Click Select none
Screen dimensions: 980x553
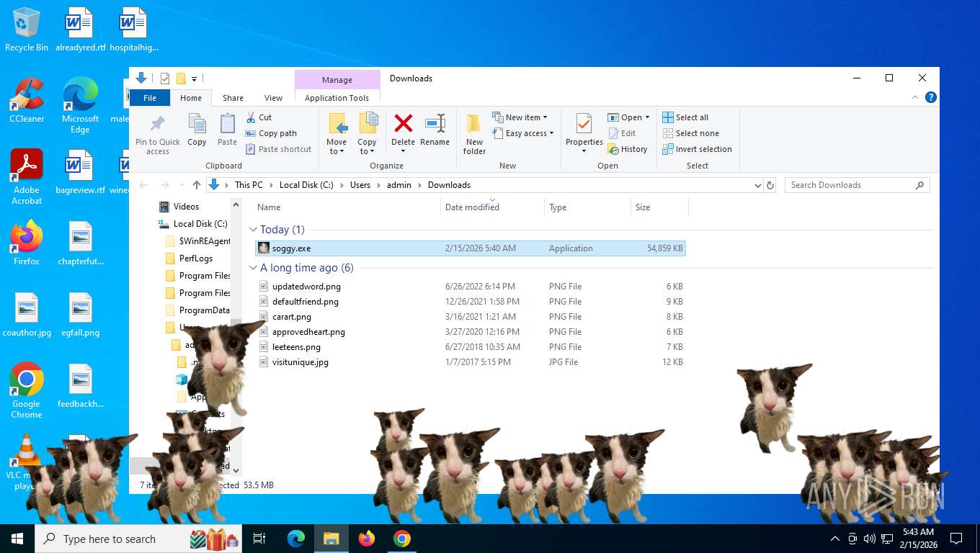(x=690, y=133)
